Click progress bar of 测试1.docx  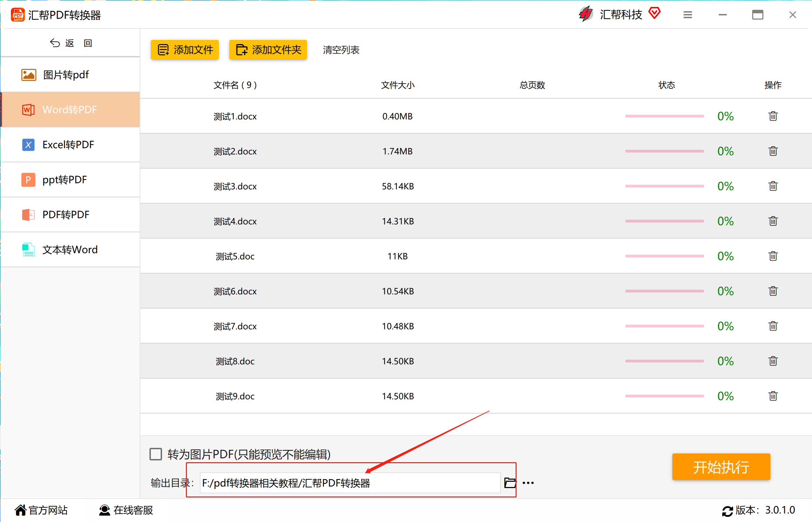[x=664, y=116]
